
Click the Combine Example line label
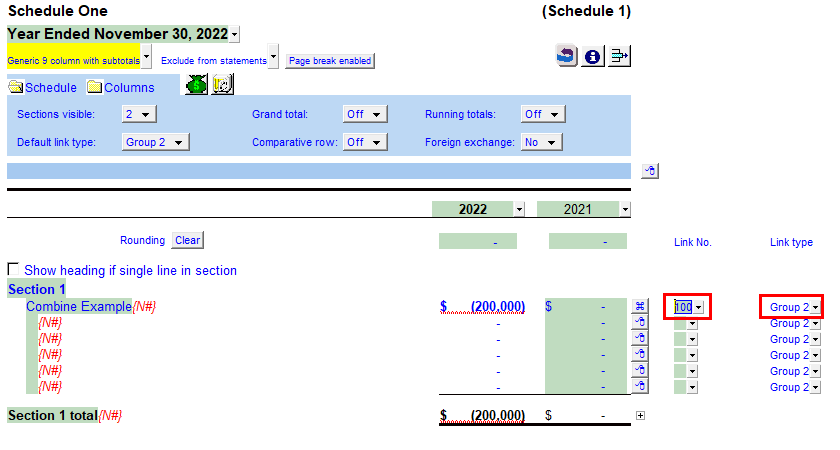(79, 306)
